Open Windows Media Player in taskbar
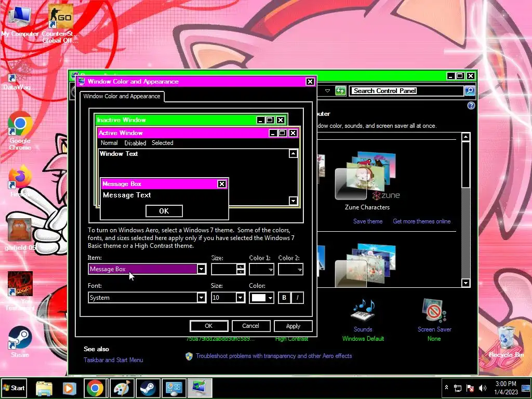Image resolution: width=532 pixels, height=399 pixels. point(69,388)
